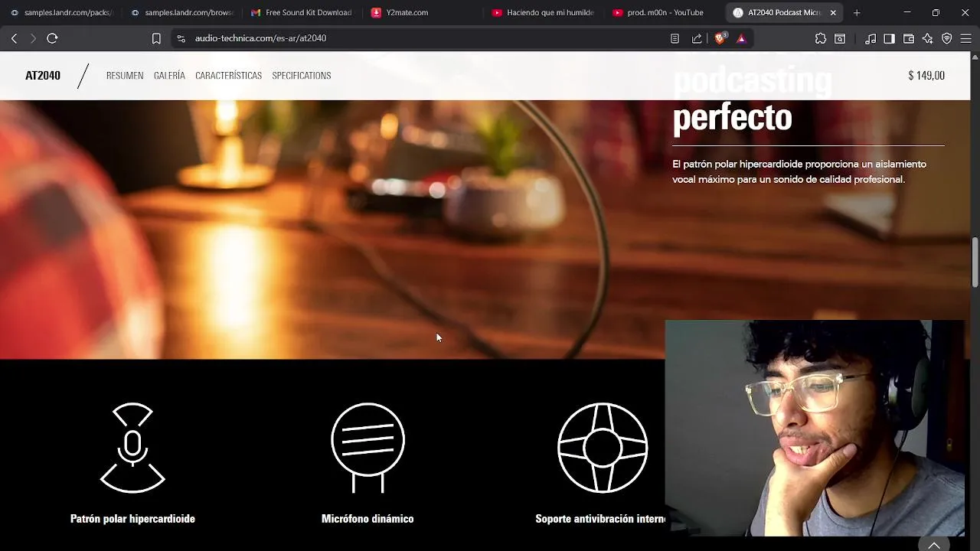
Task: Minimize the browser window
Action: click(x=906, y=12)
